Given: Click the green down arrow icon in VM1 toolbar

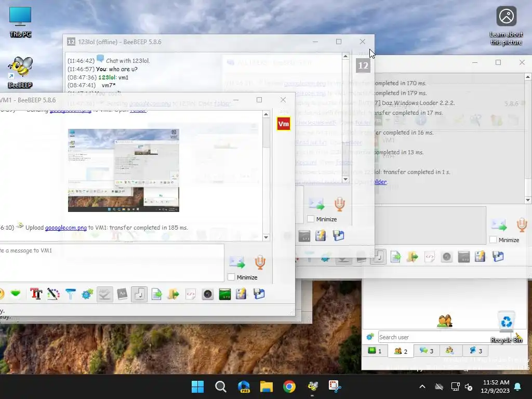Looking at the screenshot, I should [x=16, y=294].
